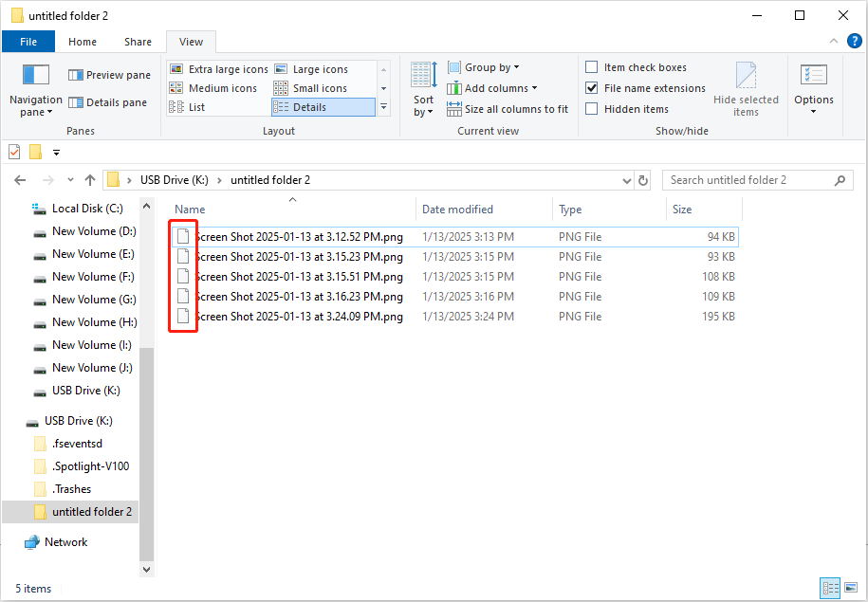Switch layout to List view
The height and width of the screenshot is (602, 868).
187,107
